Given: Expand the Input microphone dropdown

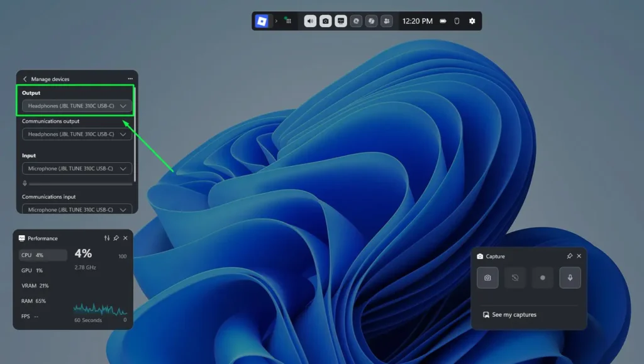Looking at the screenshot, I should (x=77, y=168).
